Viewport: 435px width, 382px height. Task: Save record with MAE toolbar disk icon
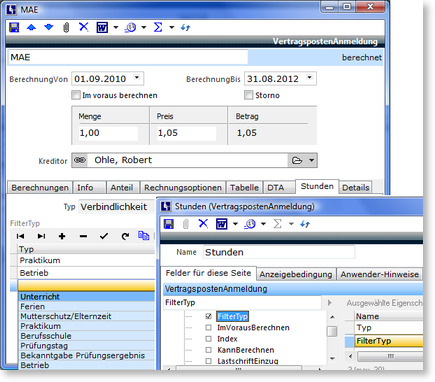click(14, 27)
